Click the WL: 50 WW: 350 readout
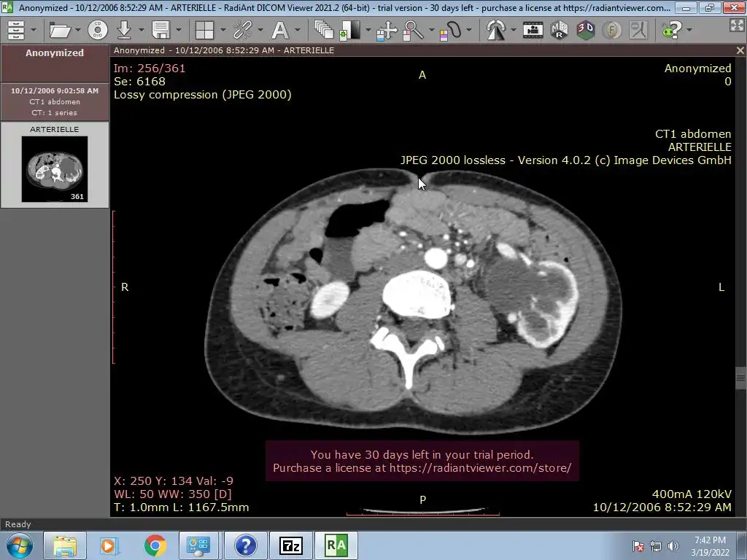 [x=172, y=494]
